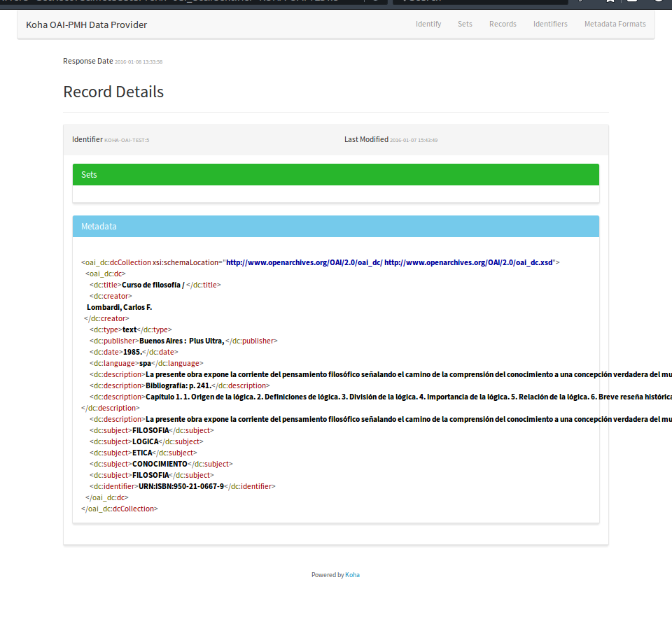Click the KOHA-OAI-TEST:5 identifier value
The image size is (672, 631).
(x=127, y=141)
